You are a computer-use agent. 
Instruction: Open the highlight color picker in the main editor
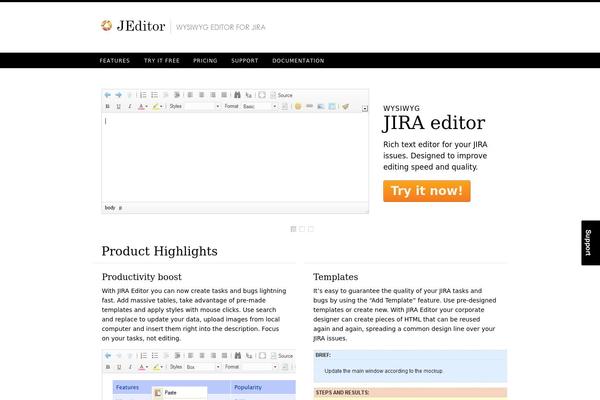click(x=157, y=106)
